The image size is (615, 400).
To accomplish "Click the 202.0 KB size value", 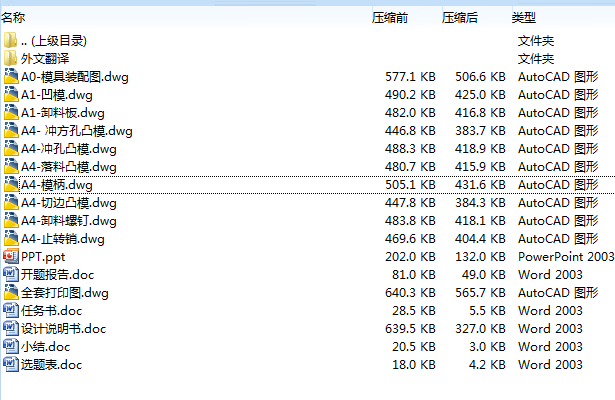I will (410, 256).
